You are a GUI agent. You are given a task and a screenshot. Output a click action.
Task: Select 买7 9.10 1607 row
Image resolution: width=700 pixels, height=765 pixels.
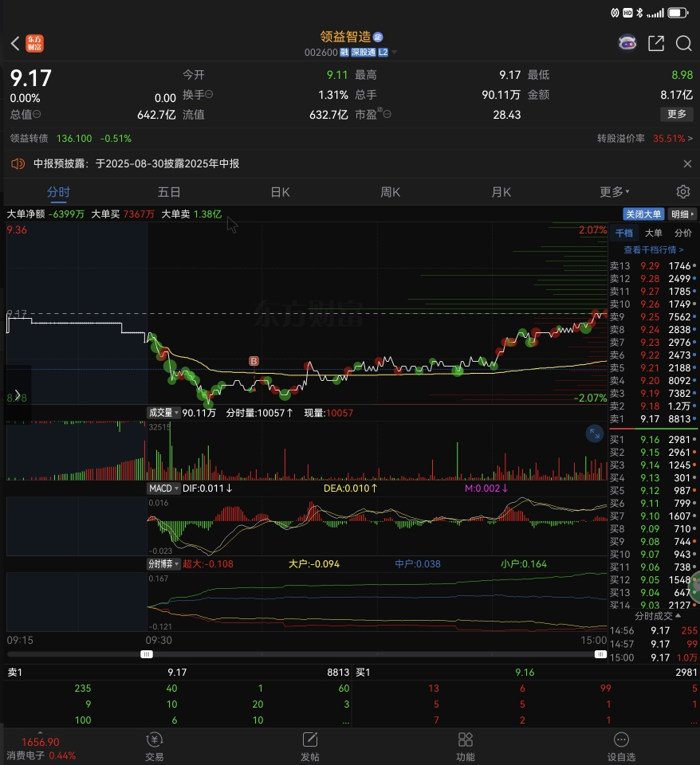[653, 516]
